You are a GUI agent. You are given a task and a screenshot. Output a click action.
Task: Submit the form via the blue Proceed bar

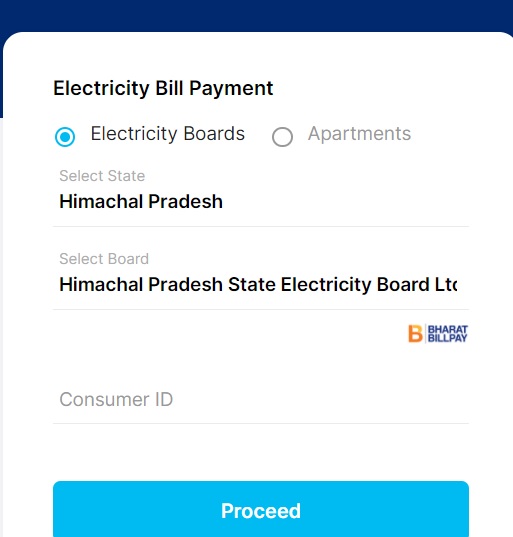261,509
